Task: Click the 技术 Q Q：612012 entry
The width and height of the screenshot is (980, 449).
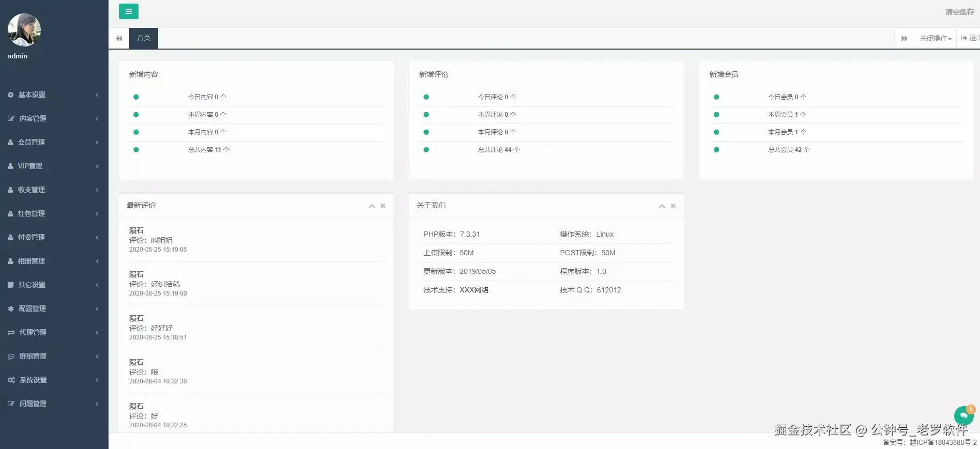Action: (590, 290)
